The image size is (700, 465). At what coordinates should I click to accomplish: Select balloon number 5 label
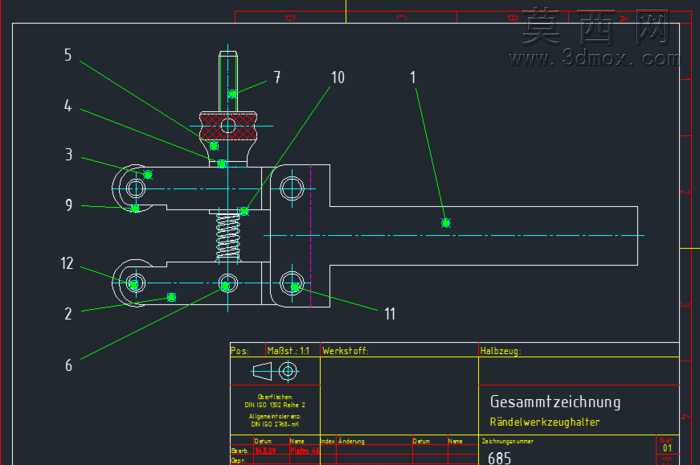point(68,55)
